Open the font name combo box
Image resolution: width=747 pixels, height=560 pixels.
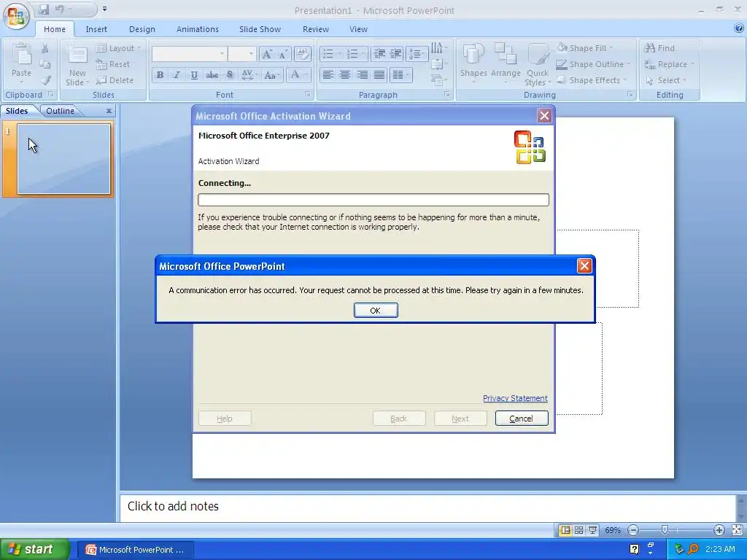pos(189,54)
